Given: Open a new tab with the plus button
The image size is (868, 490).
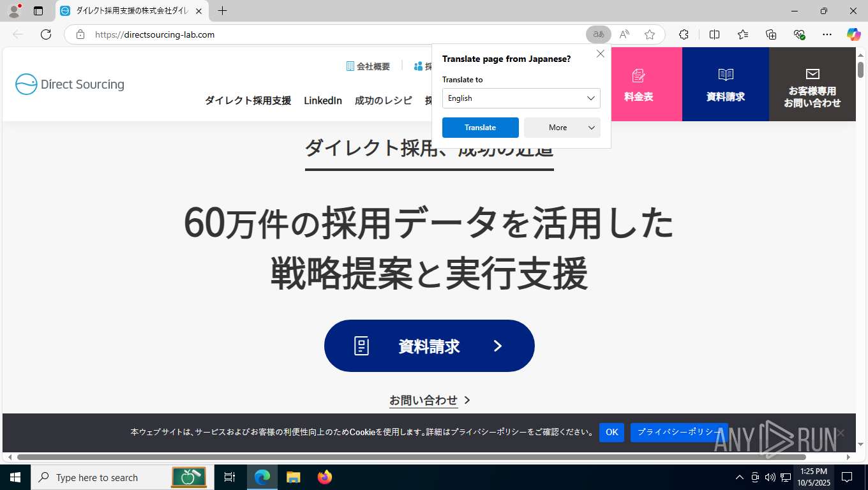Looking at the screenshot, I should pos(222,11).
